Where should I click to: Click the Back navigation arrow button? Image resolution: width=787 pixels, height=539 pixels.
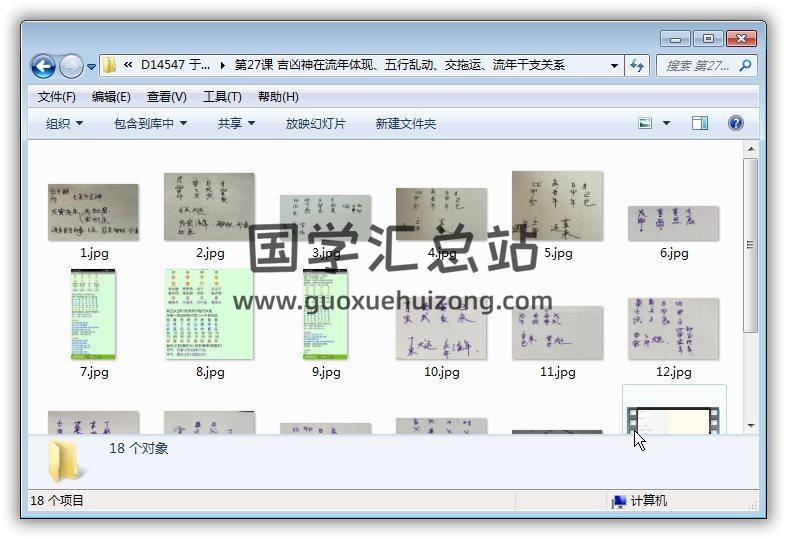pyautogui.click(x=43, y=66)
